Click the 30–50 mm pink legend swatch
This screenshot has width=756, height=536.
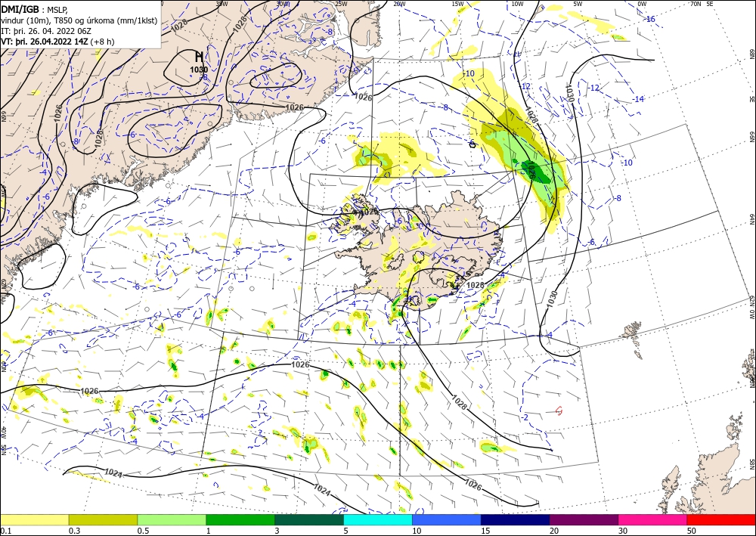click(x=653, y=519)
